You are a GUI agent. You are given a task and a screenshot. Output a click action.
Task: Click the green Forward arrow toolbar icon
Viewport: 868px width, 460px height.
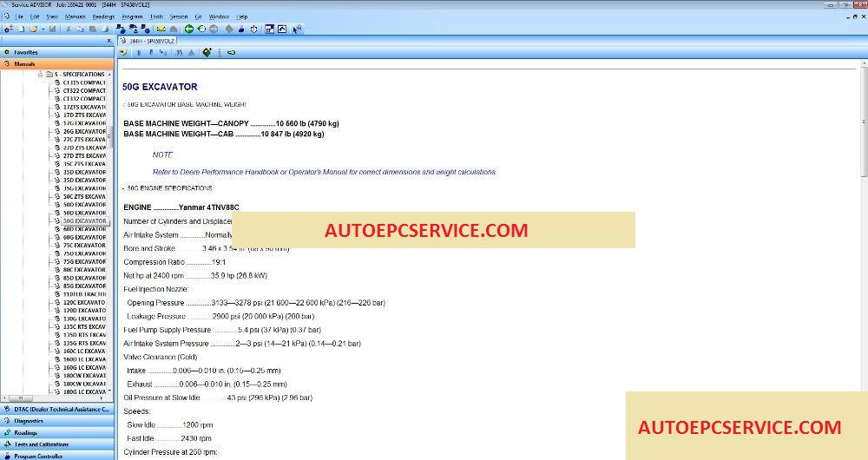tap(201, 30)
